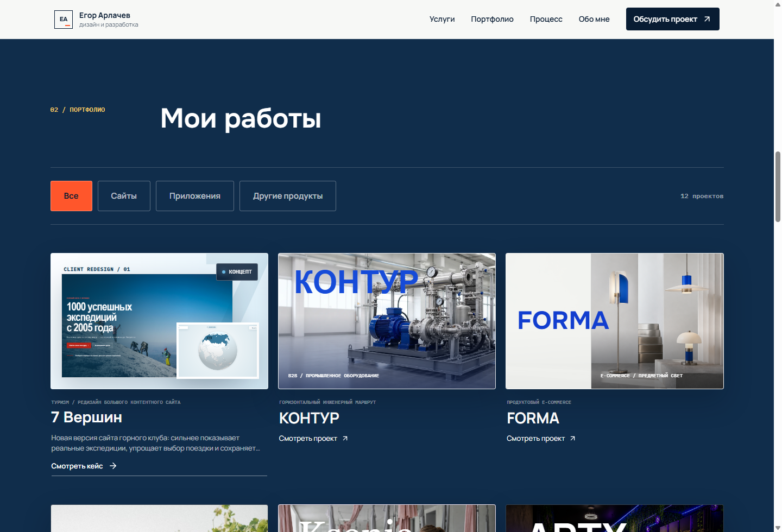The height and width of the screenshot is (532, 782).
Task: Click the ПРОДУКТОВЫЙ E-COMMERCE label
Action: pyautogui.click(x=539, y=402)
